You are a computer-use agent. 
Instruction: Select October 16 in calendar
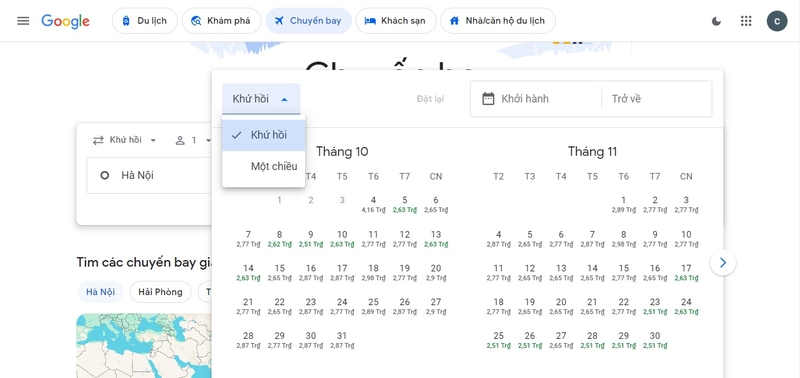pyautogui.click(x=311, y=272)
